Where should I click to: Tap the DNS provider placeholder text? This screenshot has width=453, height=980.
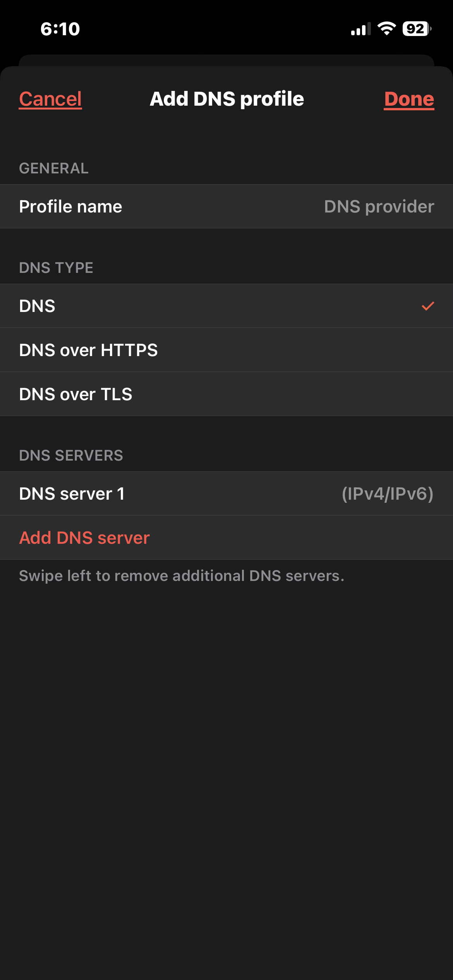[x=379, y=207]
